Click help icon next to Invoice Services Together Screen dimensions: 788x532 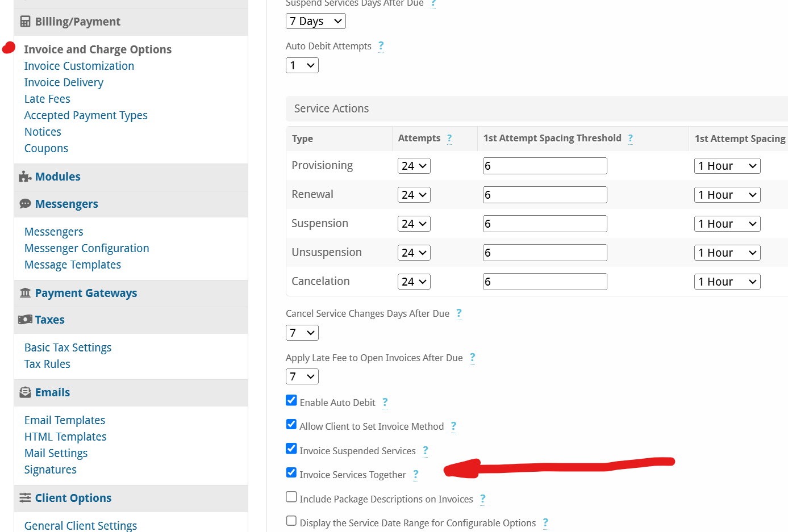click(x=416, y=475)
